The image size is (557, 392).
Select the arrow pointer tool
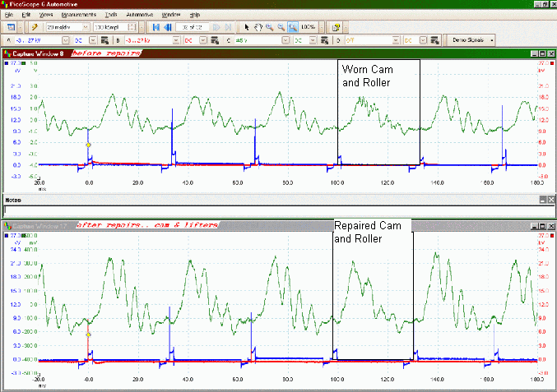[x=245, y=27]
